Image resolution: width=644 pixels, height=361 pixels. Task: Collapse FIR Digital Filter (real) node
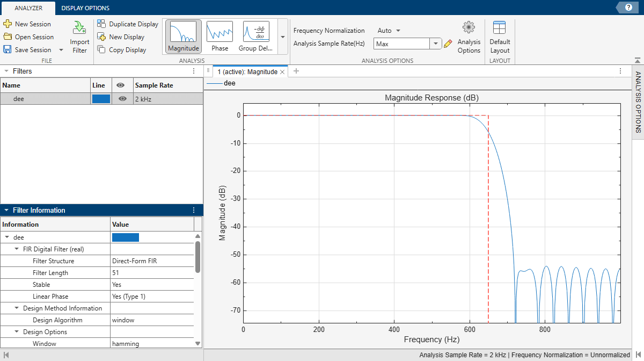[x=17, y=249]
